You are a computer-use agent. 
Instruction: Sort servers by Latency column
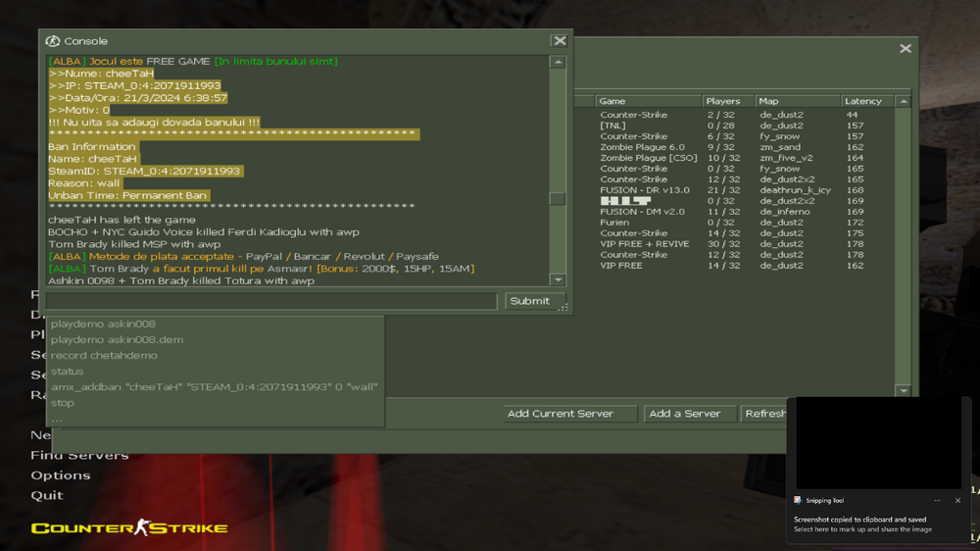[x=866, y=101]
